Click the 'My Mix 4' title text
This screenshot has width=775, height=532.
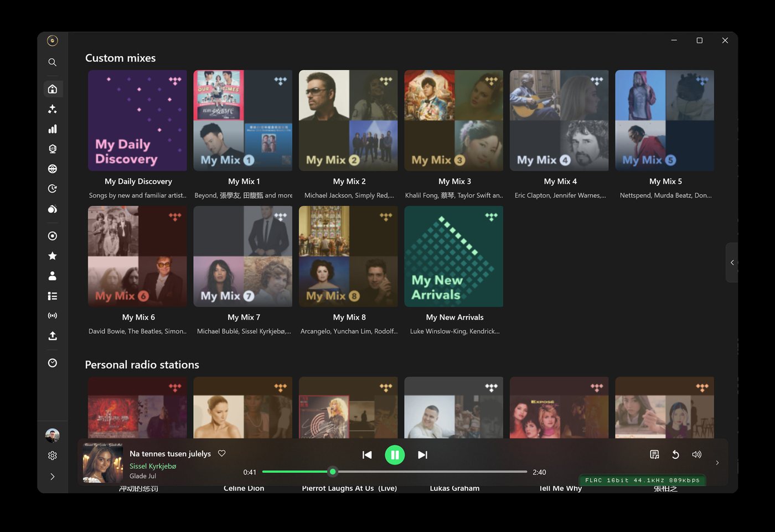point(560,182)
